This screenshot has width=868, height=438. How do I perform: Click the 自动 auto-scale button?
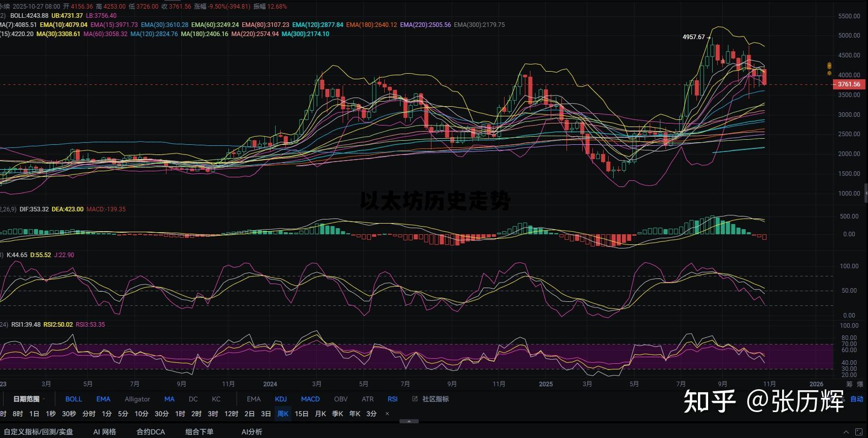tap(857, 399)
